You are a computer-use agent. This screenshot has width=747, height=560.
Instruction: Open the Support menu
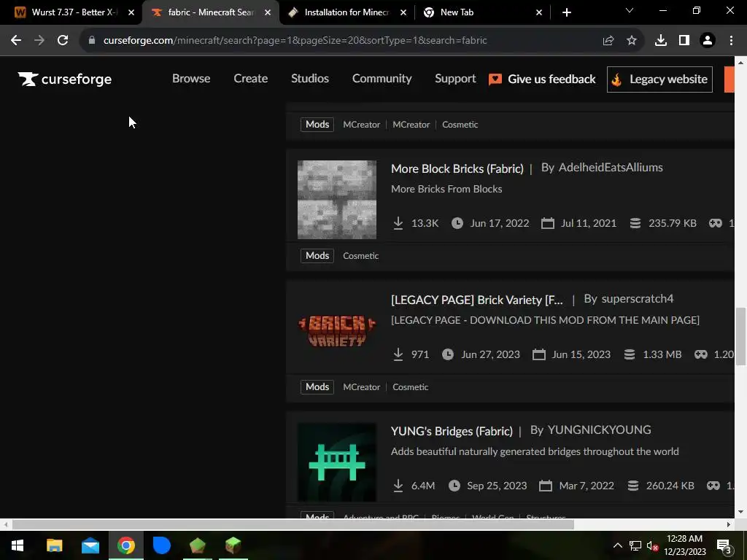[x=455, y=79]
